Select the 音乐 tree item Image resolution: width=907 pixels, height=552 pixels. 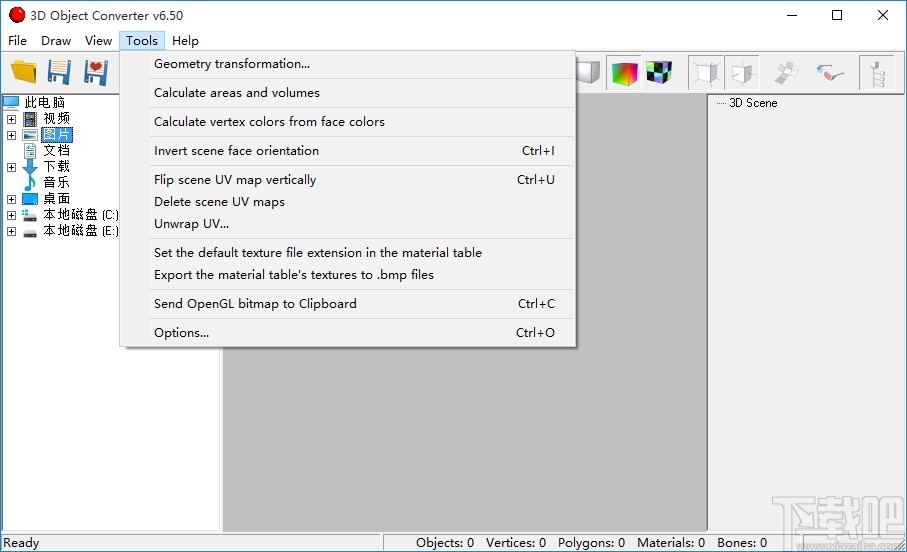click(57, 182)
